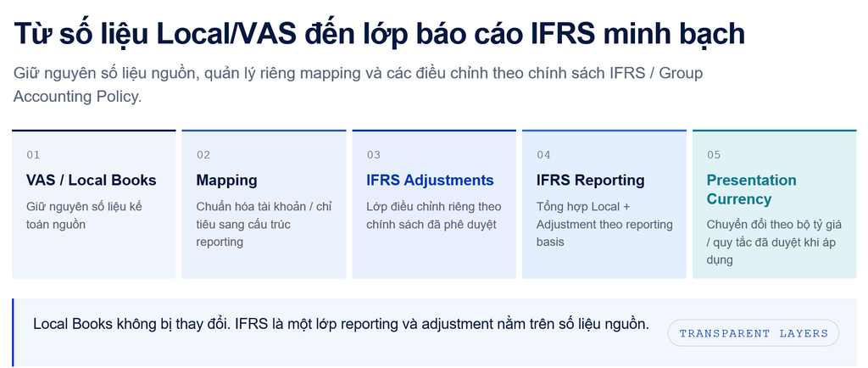Select the Mapping card title
This screenshot has height=368, width=868.
click(227, 181)
